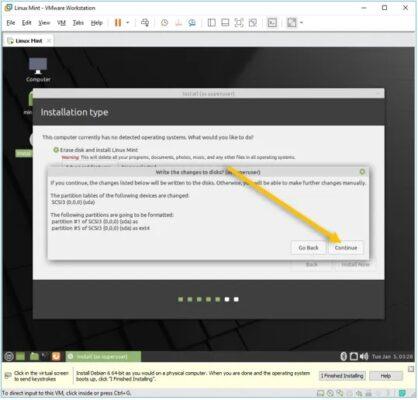Open the Computer desktop icon
The image size is (418, 400).
coord(38,70)
